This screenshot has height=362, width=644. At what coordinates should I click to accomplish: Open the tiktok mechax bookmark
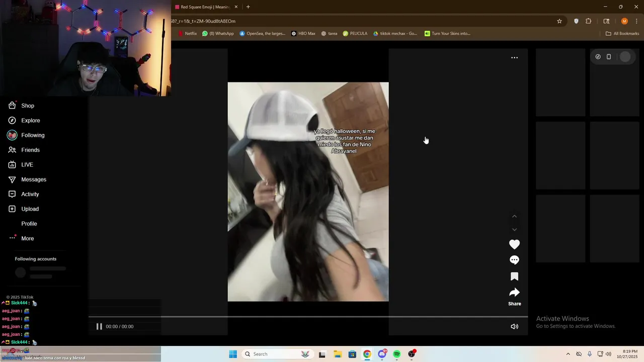pos(395,34)
